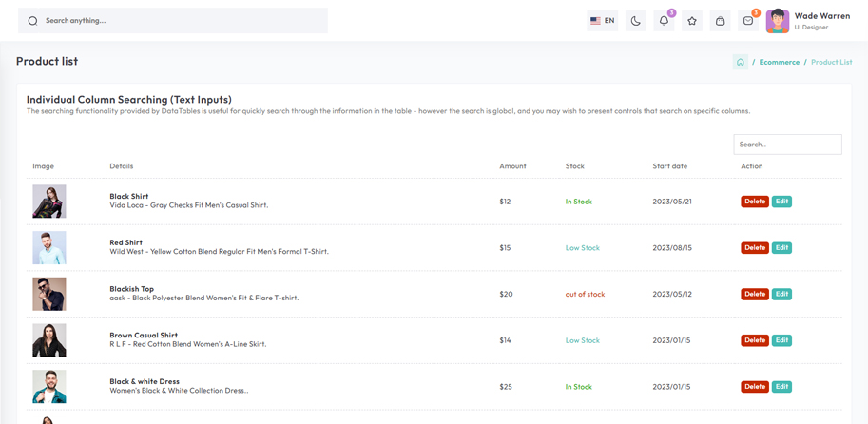The width and height of the screenshot is (868, 424).
Task: Click US flag language icon
Action: pos(595,21)
